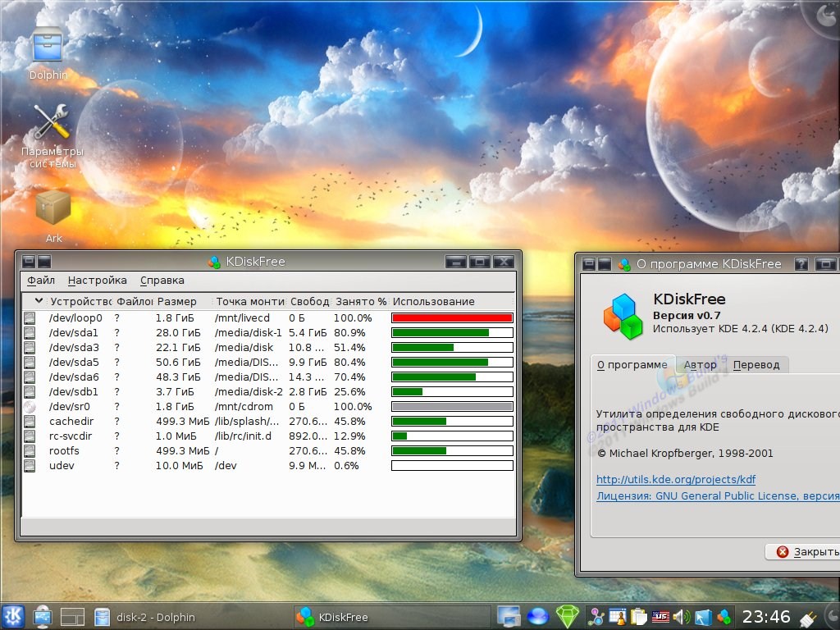Open the KDE kickoff launcher menu
The image size is (840, 630).
tap(13, 617)
